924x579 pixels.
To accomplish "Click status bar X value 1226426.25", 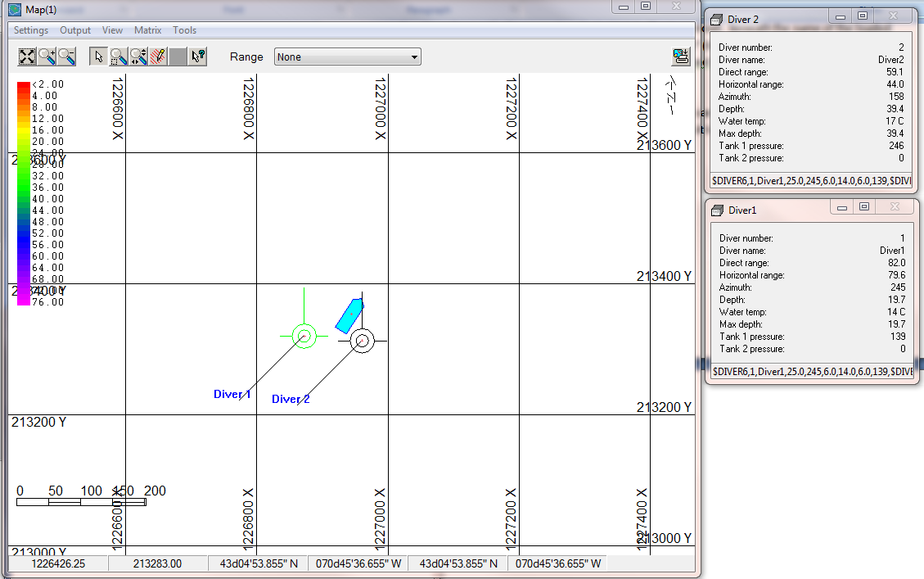I will pos(58,563).
